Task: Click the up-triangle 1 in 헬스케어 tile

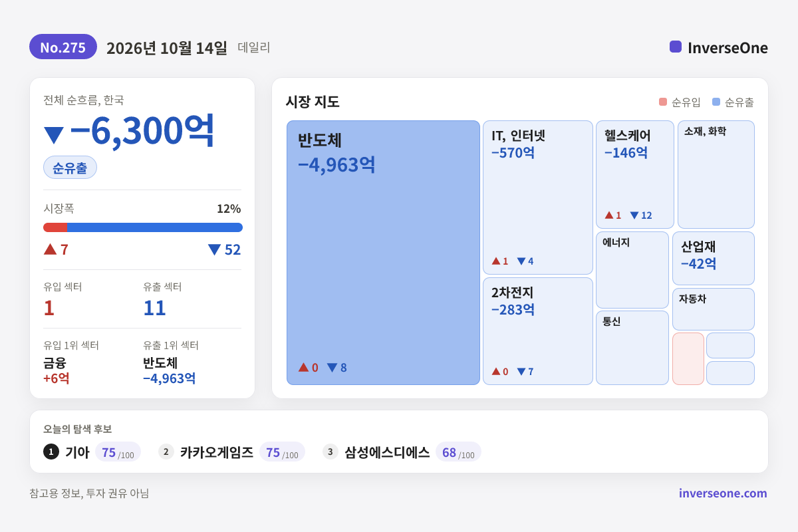Action: coord(613,215)
